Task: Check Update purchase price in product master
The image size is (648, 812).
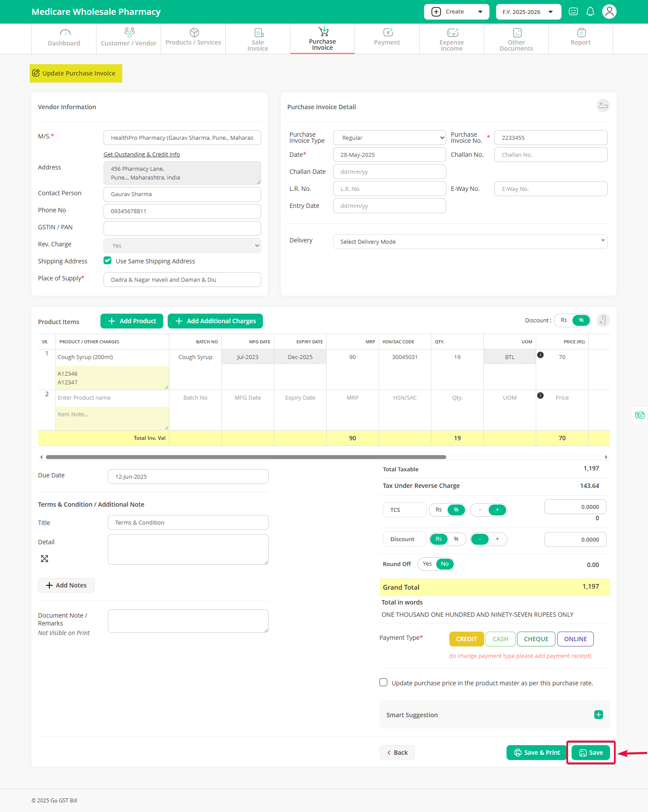Action: 383,683
